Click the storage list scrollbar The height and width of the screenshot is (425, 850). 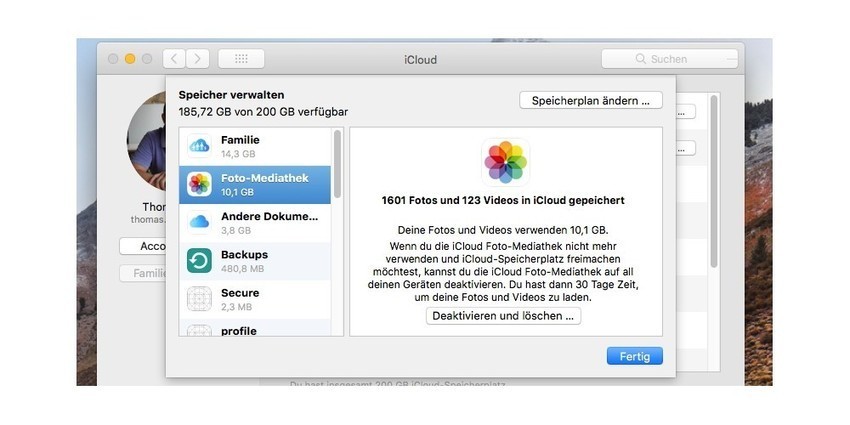click(x=337, y=165)
